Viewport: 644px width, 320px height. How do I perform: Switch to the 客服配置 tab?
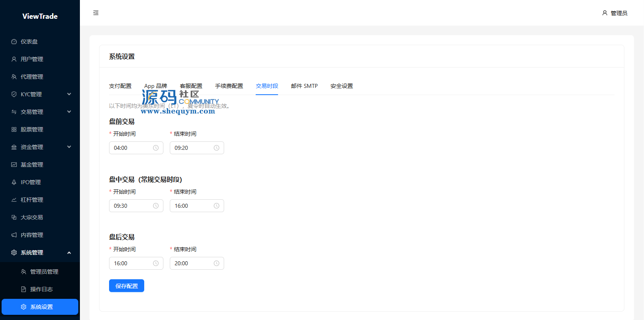[x=191, y=86]
